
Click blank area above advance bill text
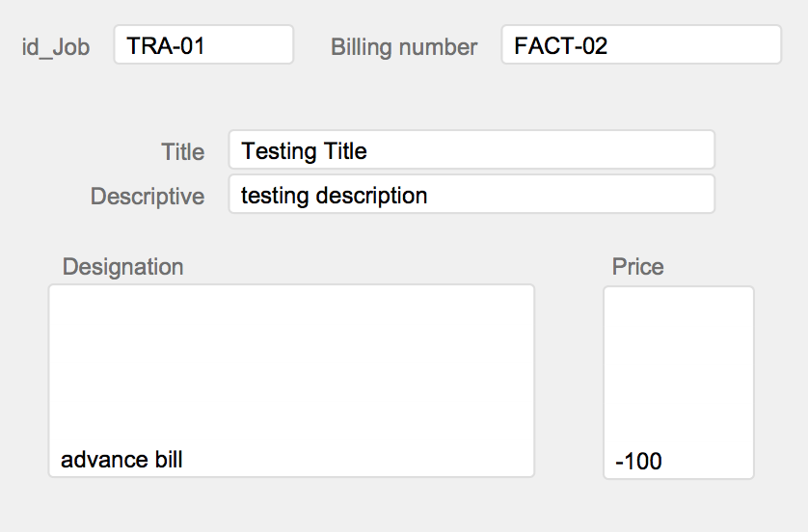click(x=291, y=365)
